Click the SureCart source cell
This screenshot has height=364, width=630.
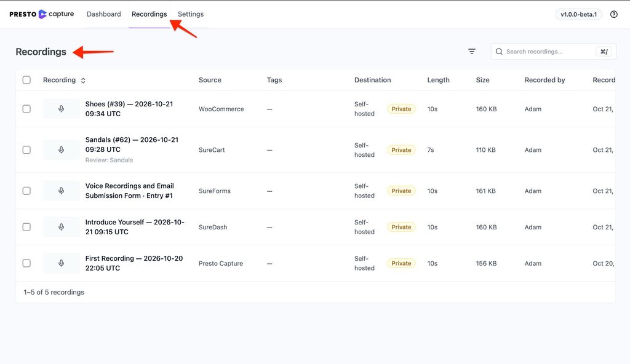[212, 150]
